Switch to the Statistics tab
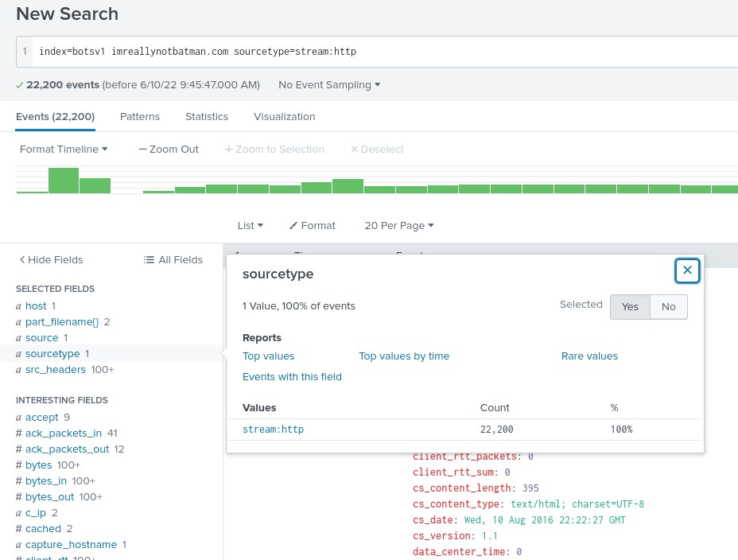 click(207, 117)
